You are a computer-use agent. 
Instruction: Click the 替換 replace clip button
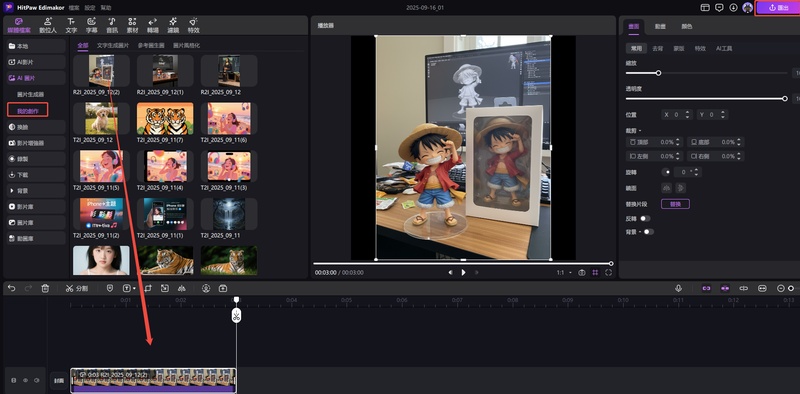point(675,204)
